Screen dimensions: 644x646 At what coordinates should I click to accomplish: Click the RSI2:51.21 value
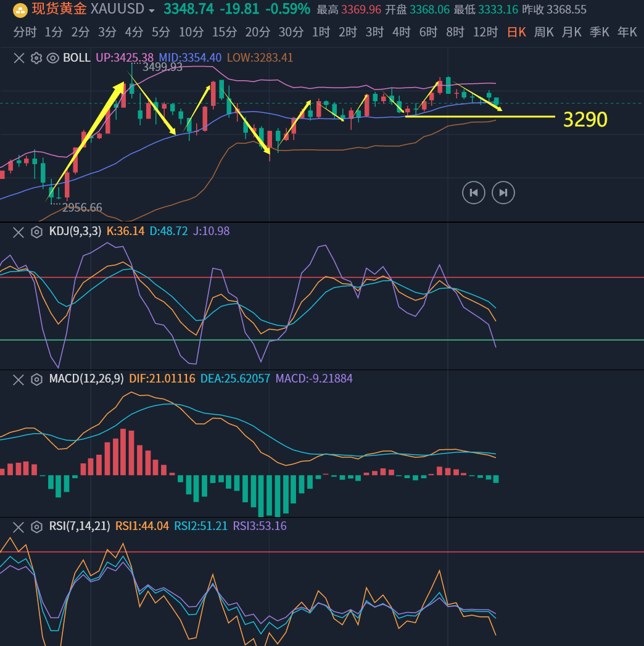click(201, 526)
